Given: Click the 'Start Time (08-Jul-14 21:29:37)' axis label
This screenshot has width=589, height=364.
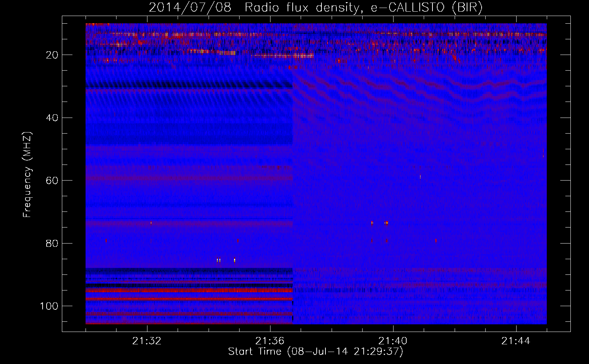Looking at the screenshot, I should [x=316, y=352].
